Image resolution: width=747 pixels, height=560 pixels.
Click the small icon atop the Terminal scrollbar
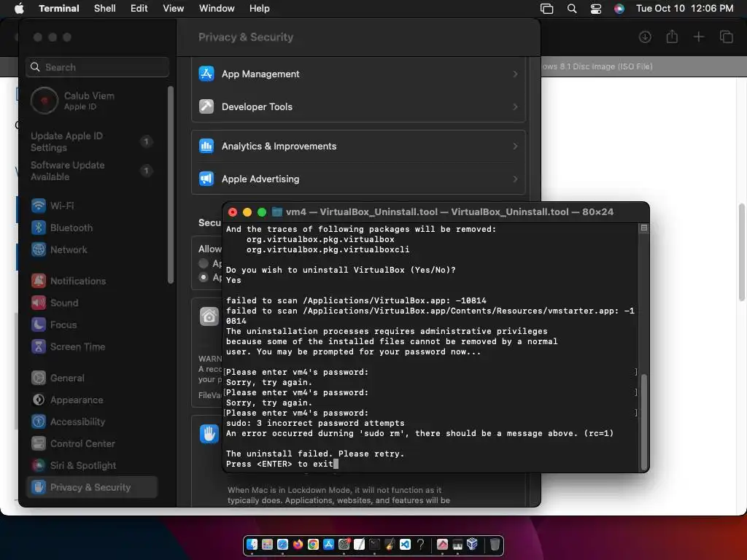coord(644,228)
